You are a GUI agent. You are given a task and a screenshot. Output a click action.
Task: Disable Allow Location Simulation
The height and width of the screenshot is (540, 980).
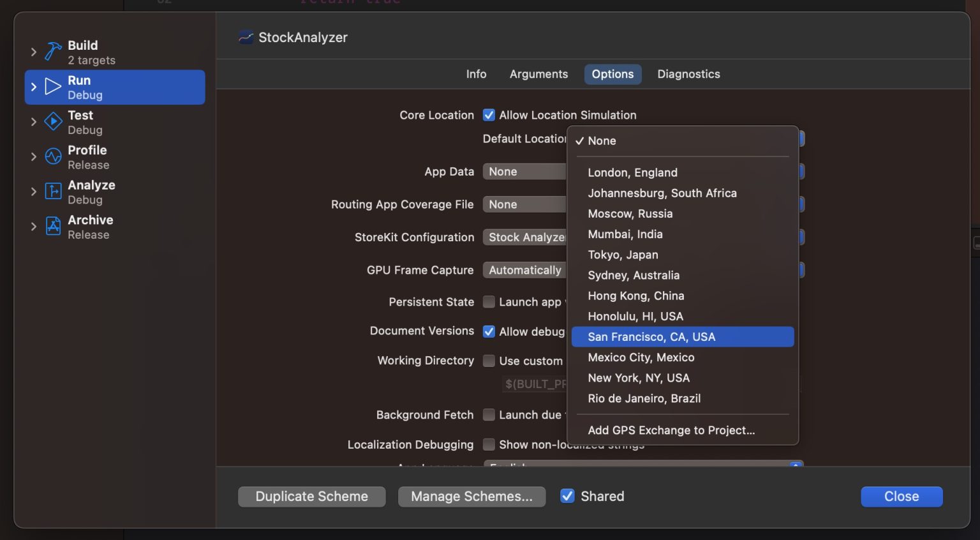(x=489, y=115)
